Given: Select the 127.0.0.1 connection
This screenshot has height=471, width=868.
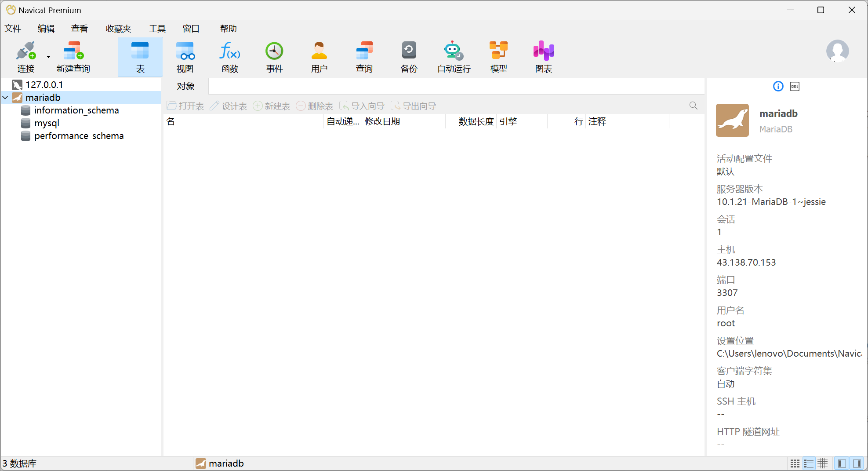Looking at the screenshot, I should tap(81, 85).
